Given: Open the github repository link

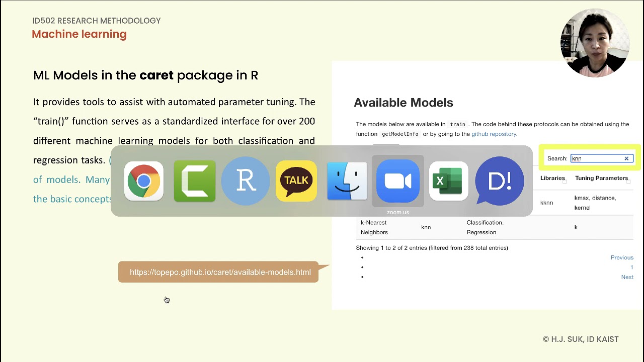Looking at the screenshot, I should pyautogui.click(x=494, y=134).
